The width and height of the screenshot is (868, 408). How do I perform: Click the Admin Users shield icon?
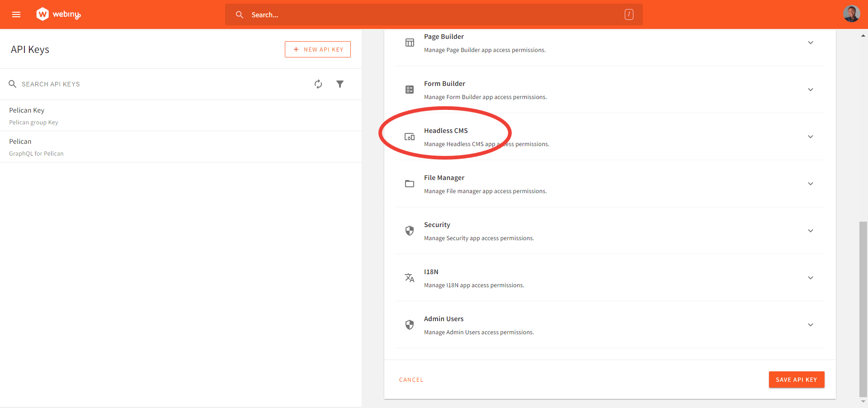tap(410, 325)
